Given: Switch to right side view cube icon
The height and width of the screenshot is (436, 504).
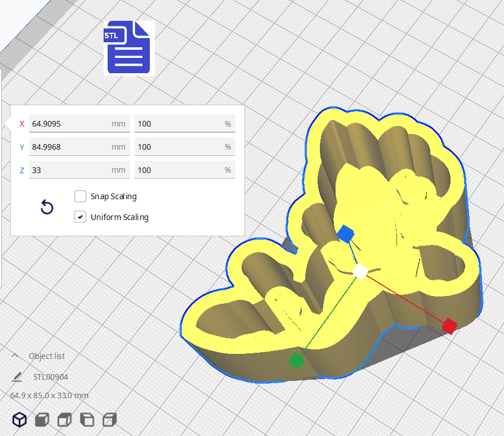Looking at the screenshot, I should pyautogui.click(x=110, y=420).
